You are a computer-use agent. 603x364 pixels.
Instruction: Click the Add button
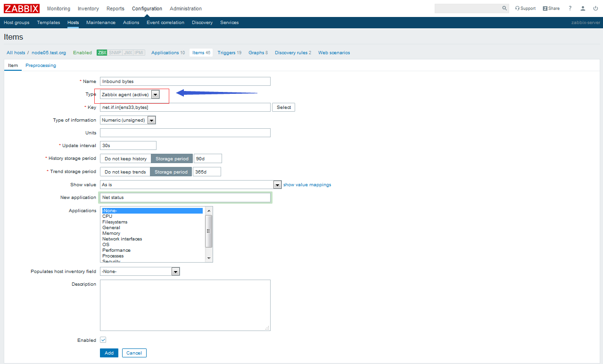pyautogui.click(x=109, y=353)
